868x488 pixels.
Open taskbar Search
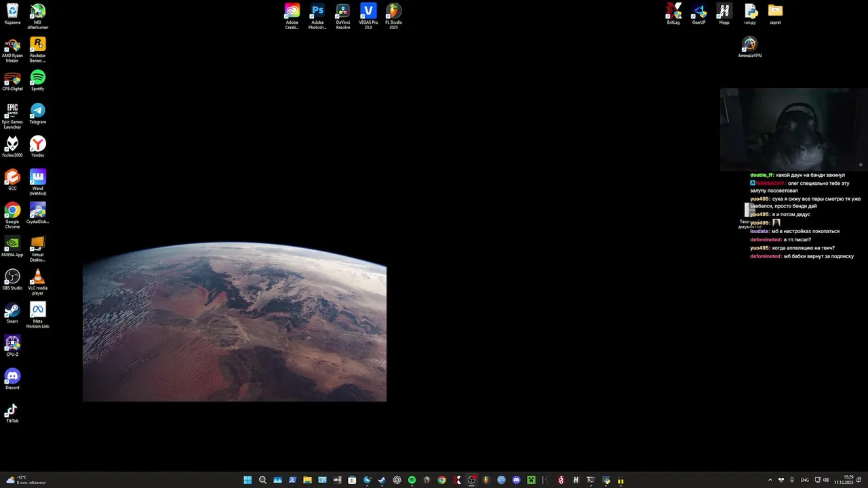click(x=262, y=480)
